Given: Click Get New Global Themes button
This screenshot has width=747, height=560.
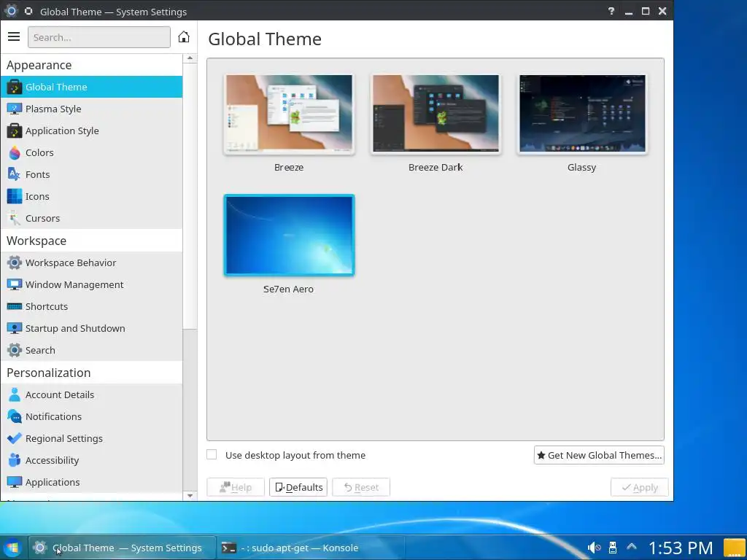Looking at the screenshot, I should 599,455.
